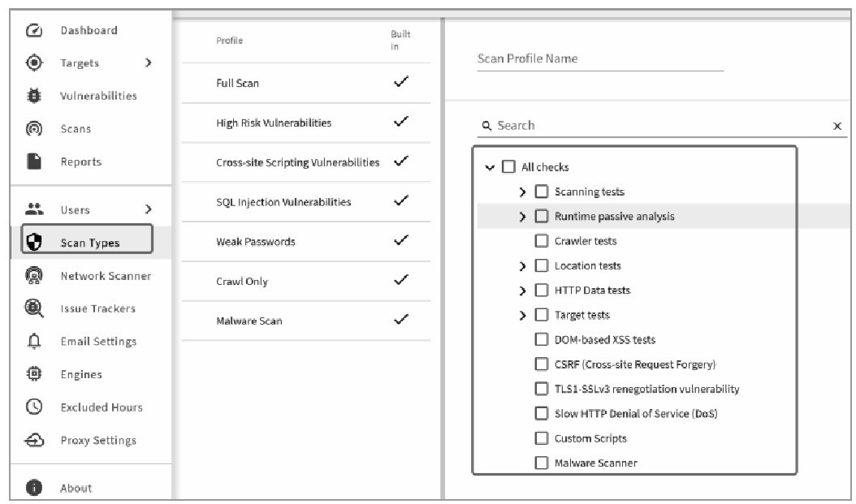Expand the HTTP Data tests node
Screen dimensions: 856x504
click(x=522, y=291)
